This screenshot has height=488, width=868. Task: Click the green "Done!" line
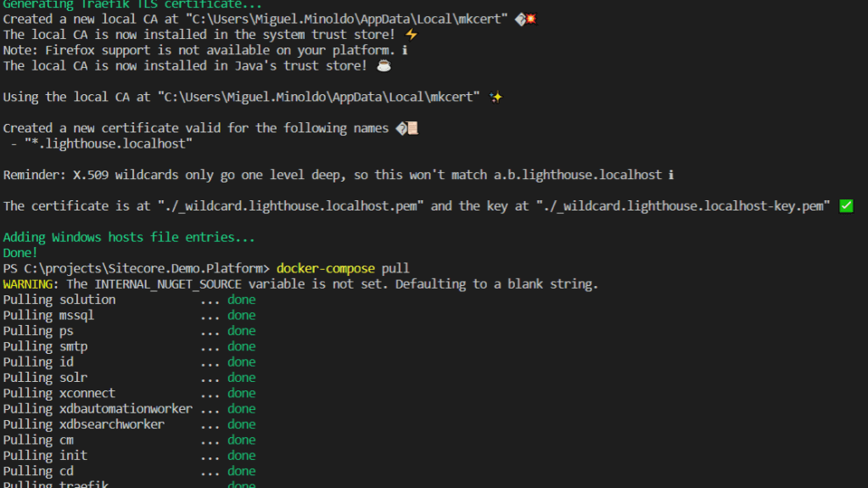point(20,253)
